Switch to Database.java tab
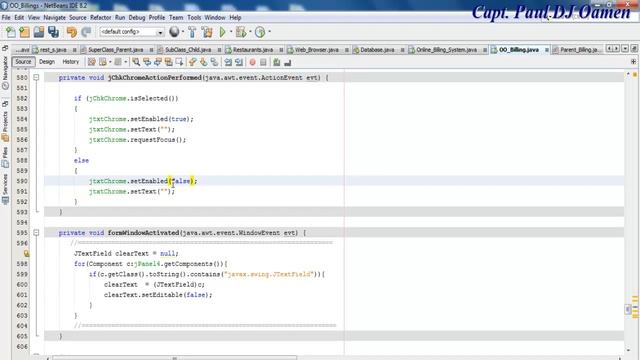Viewport: 640px width, 360px height. (x=377, y=50)
